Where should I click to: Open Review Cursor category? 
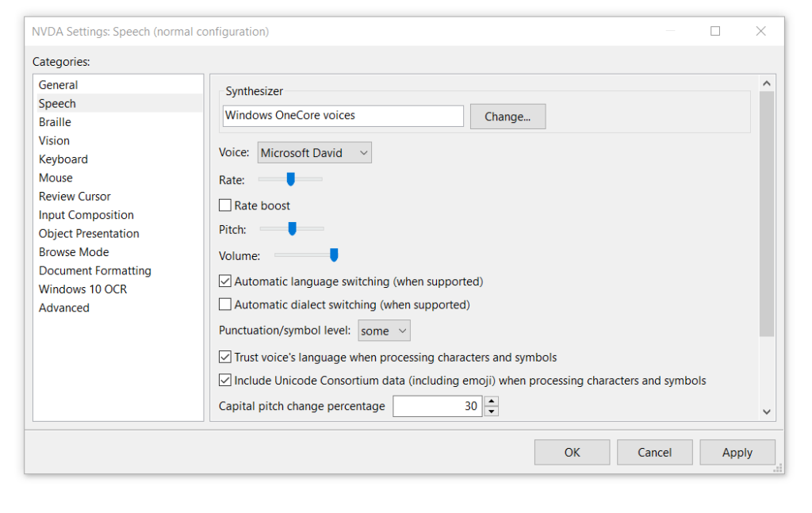point(119,197)
